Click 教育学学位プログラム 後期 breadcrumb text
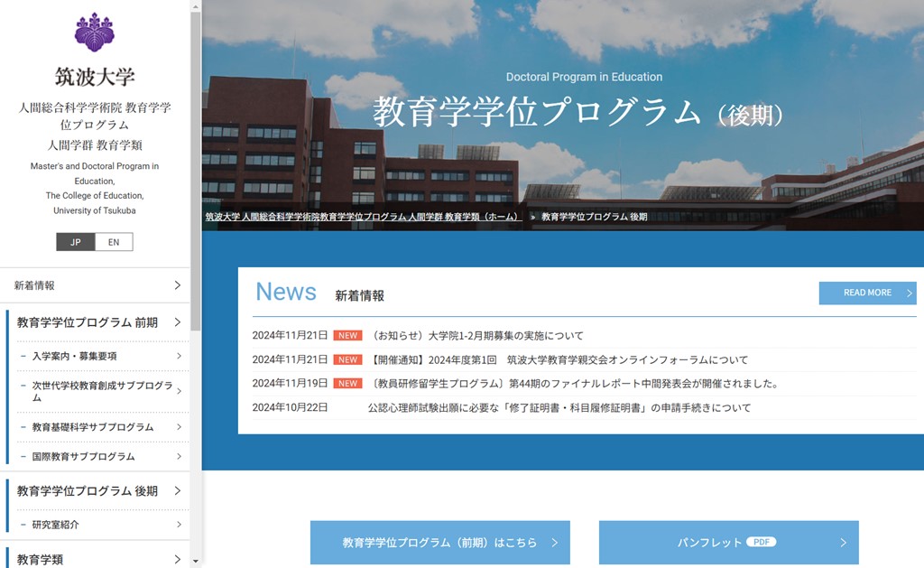Image resolution: width=924 pixels, height=568 pixels. (594, 217)
